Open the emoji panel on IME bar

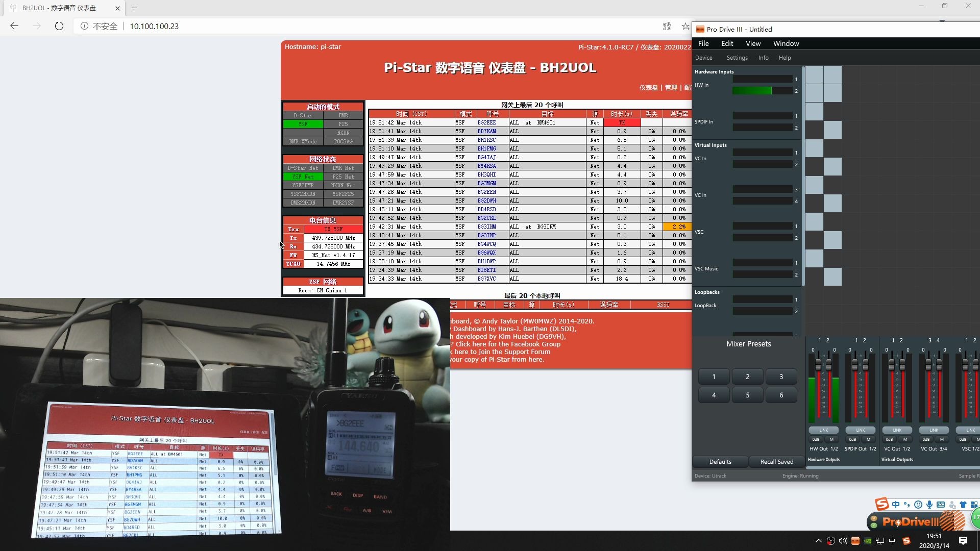(x=918, y=505)
